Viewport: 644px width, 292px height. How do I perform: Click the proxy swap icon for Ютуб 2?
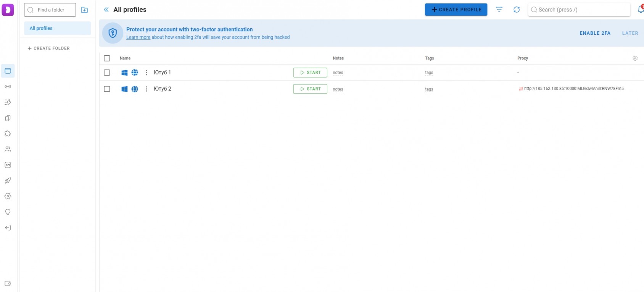[521, 89]
